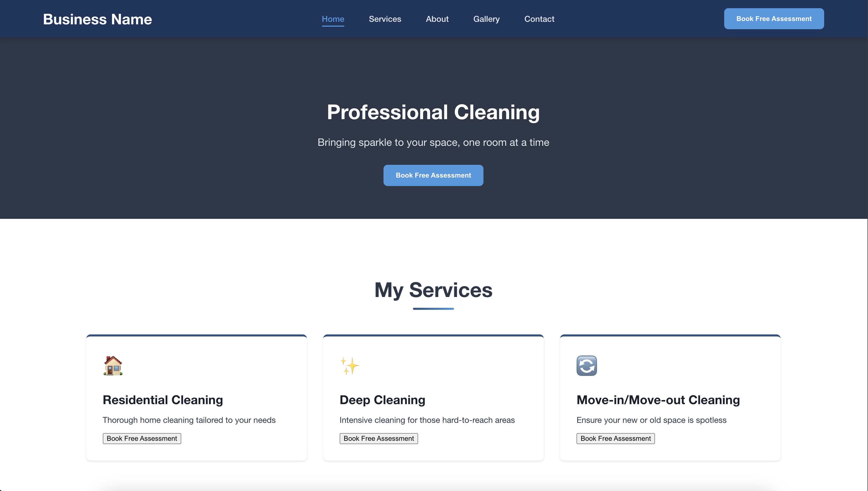Image resolution: width=868 pixels, height=491 pixels.
Task: Click Book Free Assessment in the navbar
Action: point(774,18)
